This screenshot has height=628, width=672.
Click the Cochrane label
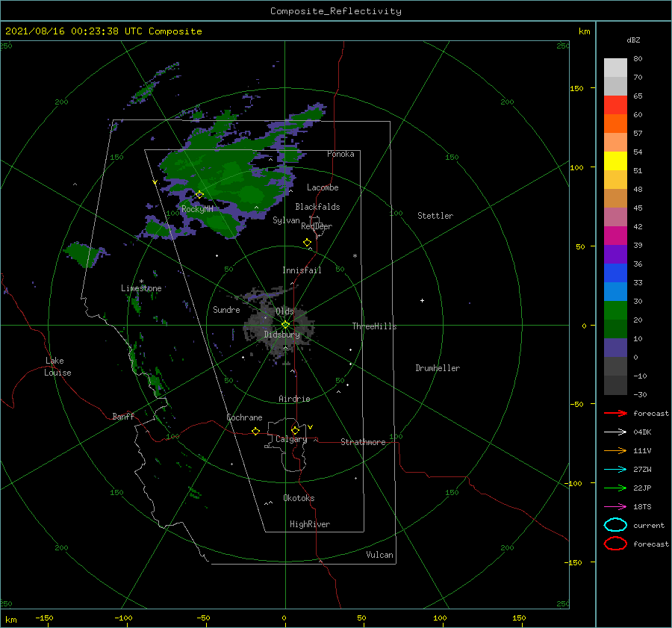[244, 417]
